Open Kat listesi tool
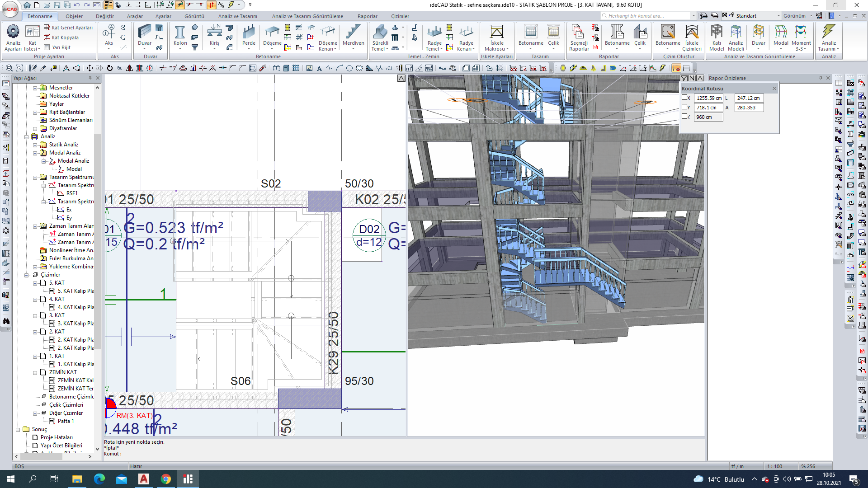Image resolution: width=868 pixels, height=488 pixels. pos(32,38)
